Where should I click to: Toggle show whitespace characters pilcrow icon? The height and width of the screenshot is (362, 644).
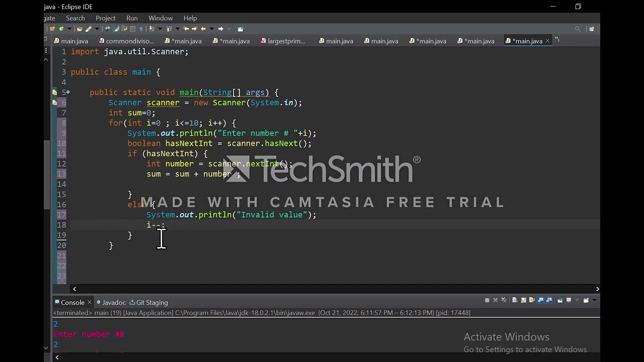coord(141,29)
